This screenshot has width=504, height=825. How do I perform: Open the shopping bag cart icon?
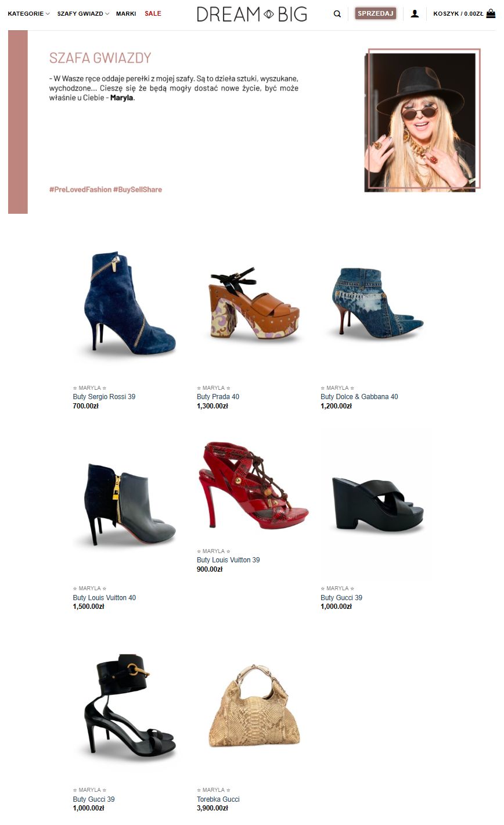pyautogui.click(x=491, y=13)
